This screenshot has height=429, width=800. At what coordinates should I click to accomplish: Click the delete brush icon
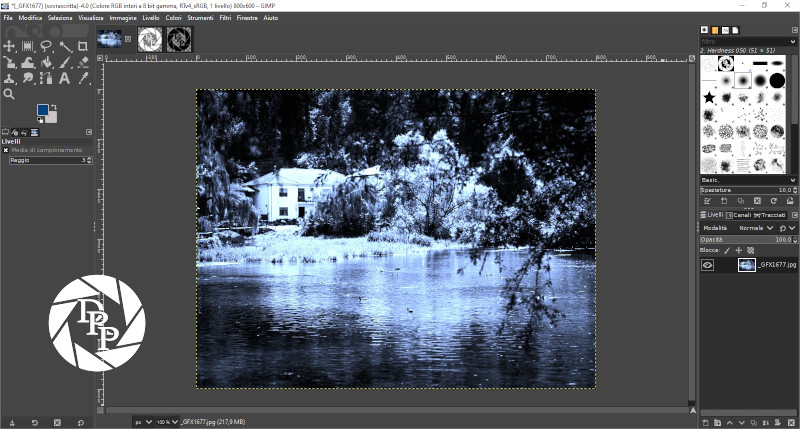(x=757, y=201)
